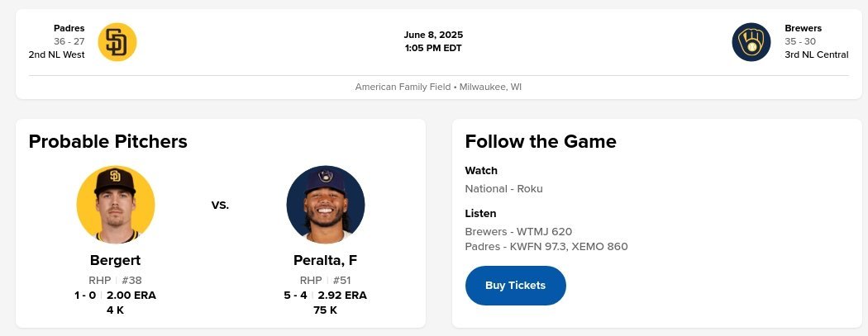The width and height of the screenshot is (868, 336).
Task: Select Padres - KWFN 97.3 radio listing
Action: click(x=515, y=246)
